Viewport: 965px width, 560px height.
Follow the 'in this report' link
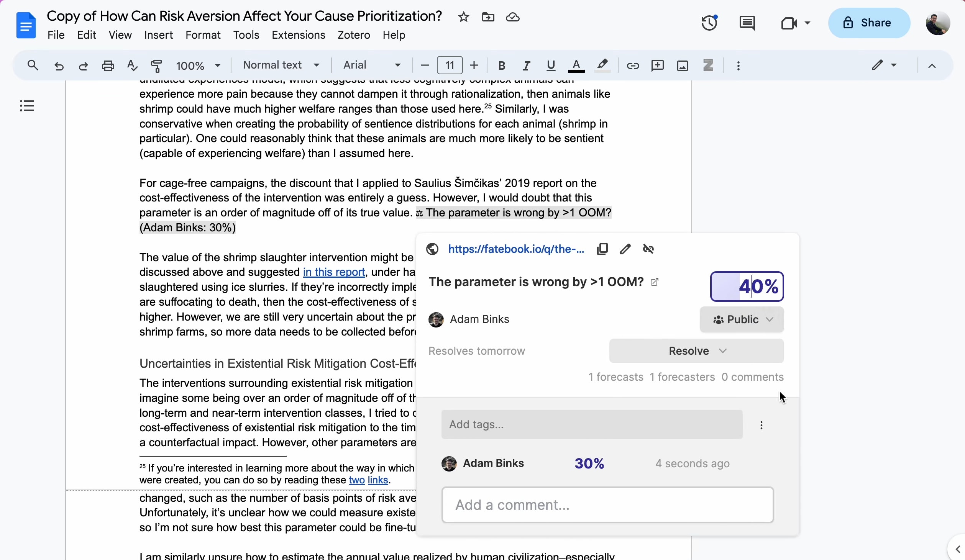pyautogui.click(x=334, y=272)
